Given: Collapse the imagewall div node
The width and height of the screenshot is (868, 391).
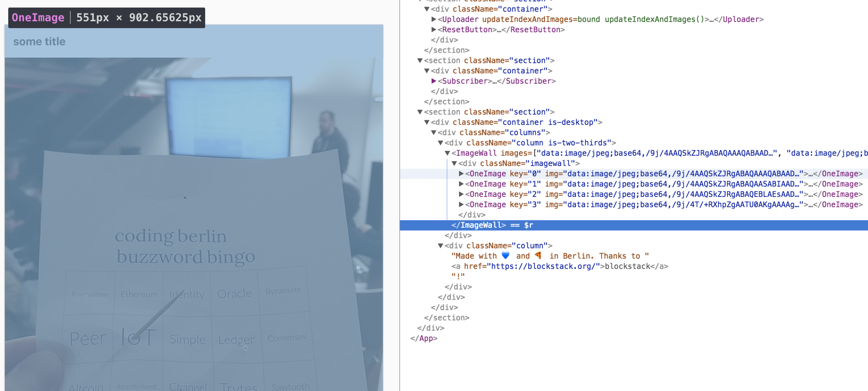Looking at the screenshot, I should point(454,163).
